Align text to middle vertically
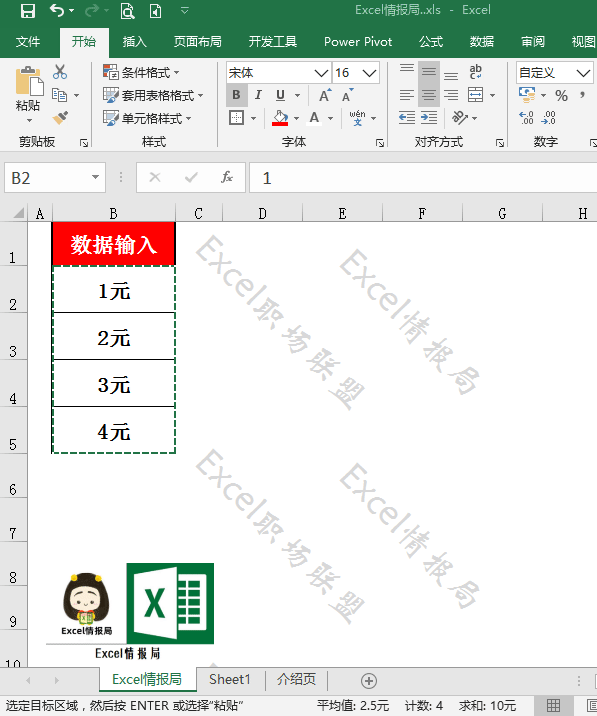Screen dimensions: 597x716 click(x=429, y=72)
